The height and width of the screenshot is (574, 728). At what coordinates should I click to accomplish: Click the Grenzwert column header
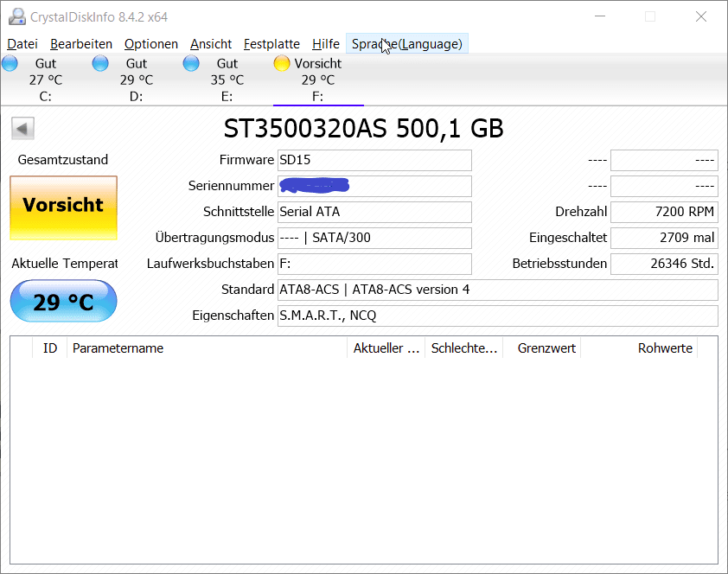pyautogui.click(x=542, y=348)
